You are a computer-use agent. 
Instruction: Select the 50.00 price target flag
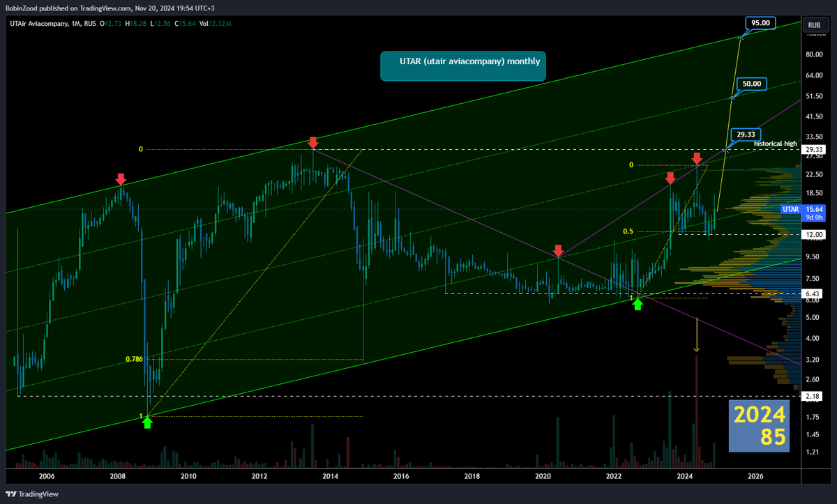pos(751,83)
